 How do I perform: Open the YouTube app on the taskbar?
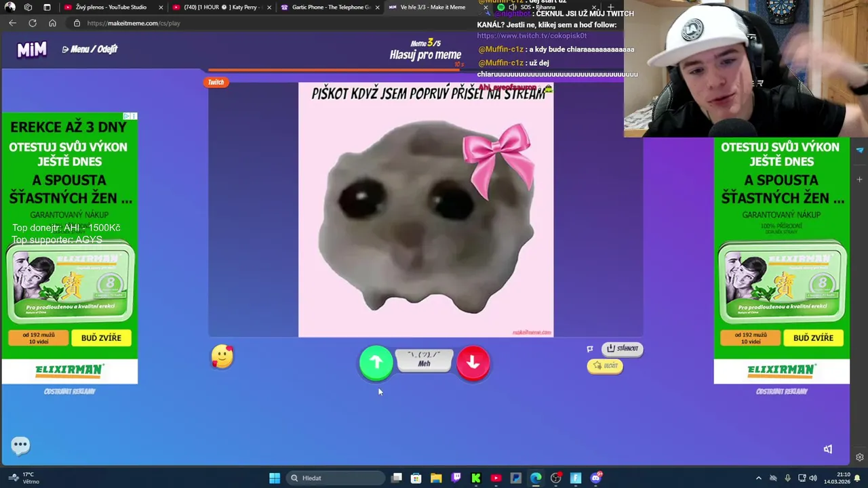click(x=496, y=478)
